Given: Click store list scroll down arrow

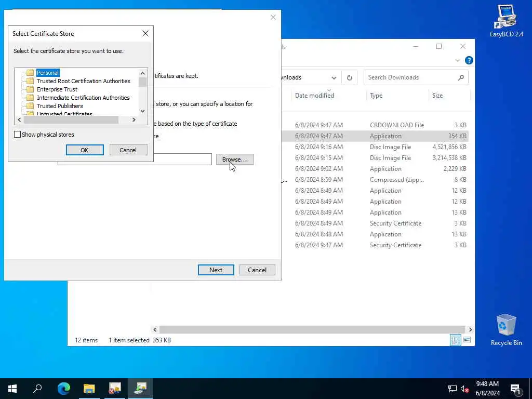Looking at the screenshot, I should tap(142, 111).
